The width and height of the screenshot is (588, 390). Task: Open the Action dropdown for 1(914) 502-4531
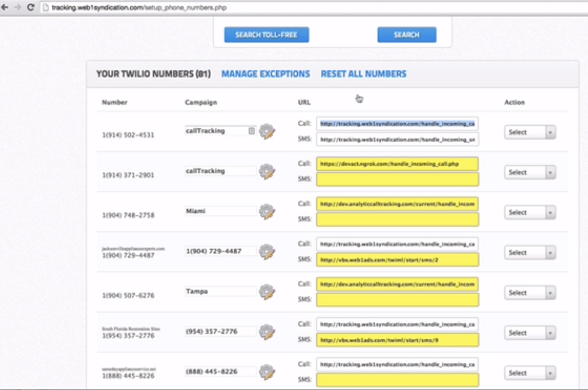coord(530,132)
